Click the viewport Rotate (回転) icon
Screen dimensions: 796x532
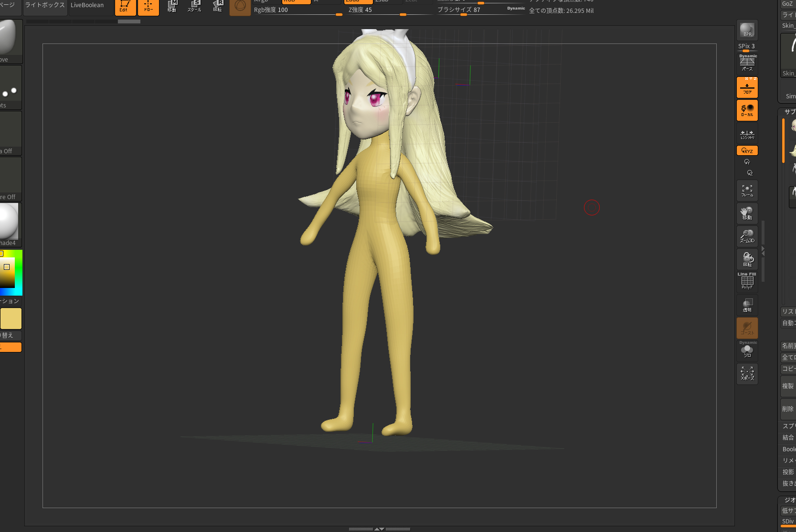point(747,259)
